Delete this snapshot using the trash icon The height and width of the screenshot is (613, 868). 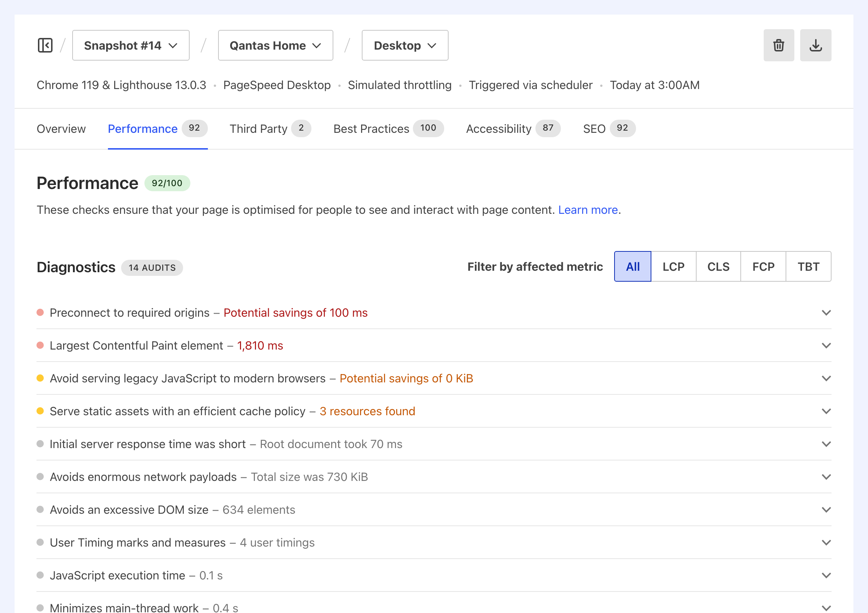click(x=779, y=45)
